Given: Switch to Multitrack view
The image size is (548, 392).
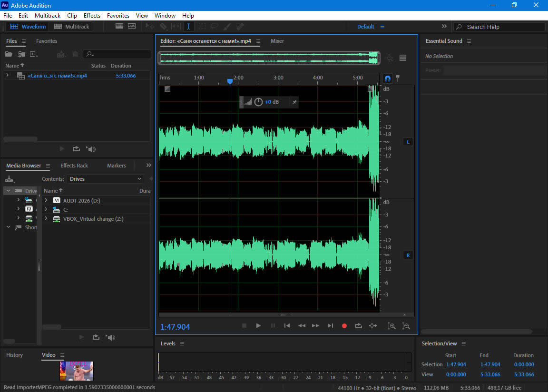Looking at the screenshot, I should click(72, 27).
